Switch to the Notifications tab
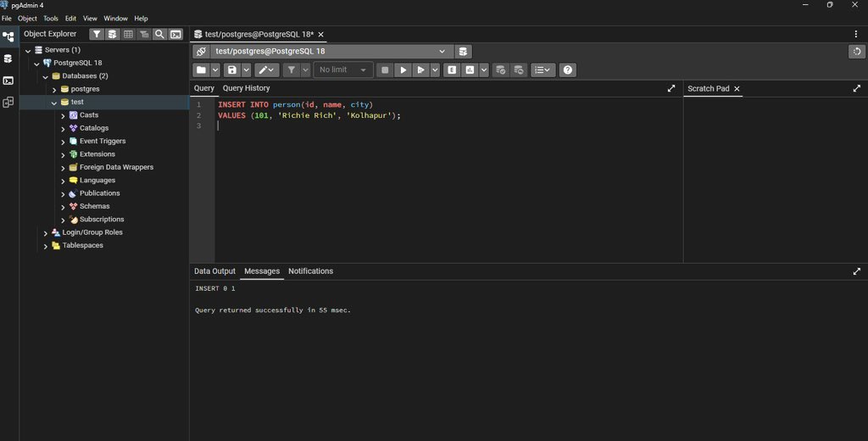 pos(310,271)
